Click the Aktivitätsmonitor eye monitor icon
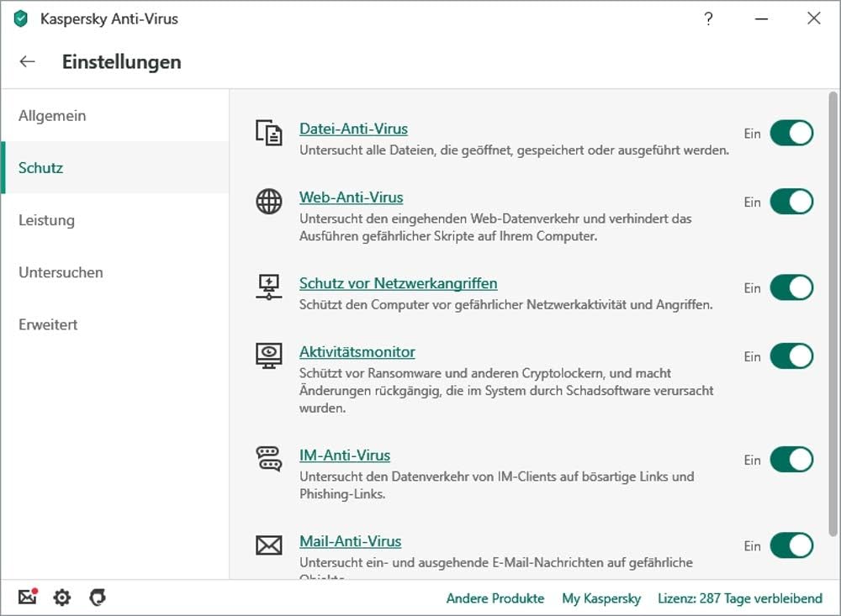The height and width of the screenshot is (616, 841). (269, 356)
